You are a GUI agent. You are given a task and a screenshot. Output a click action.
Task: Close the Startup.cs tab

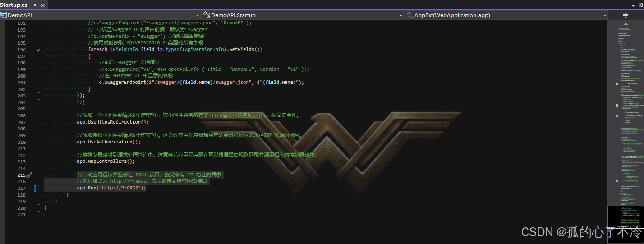pyautogui.click(x=42, y=5)
